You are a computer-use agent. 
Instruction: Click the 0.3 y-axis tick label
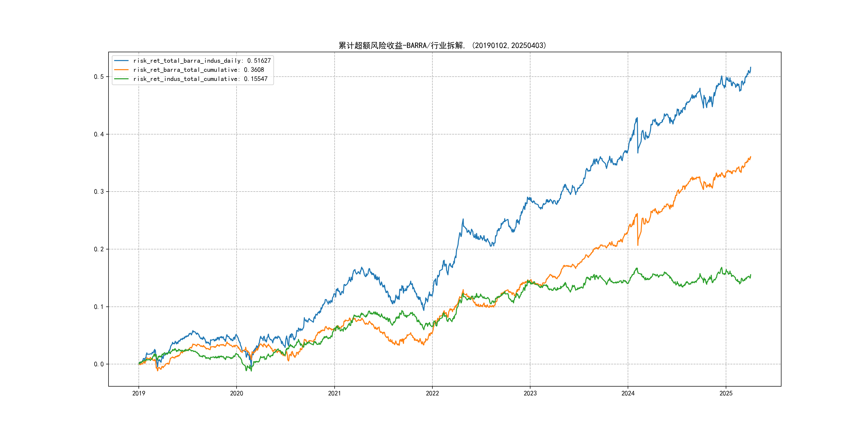pyautogui.click(x=99, y=192)
